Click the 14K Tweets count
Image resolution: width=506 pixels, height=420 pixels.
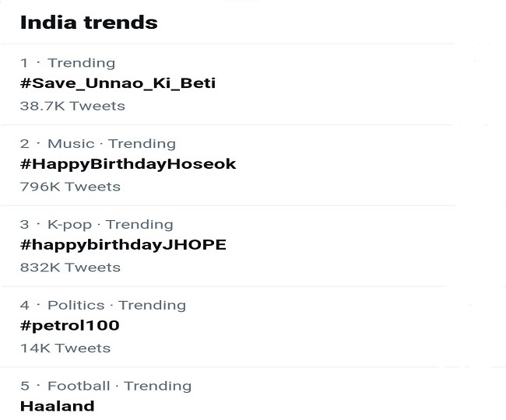tap(65, 348)
